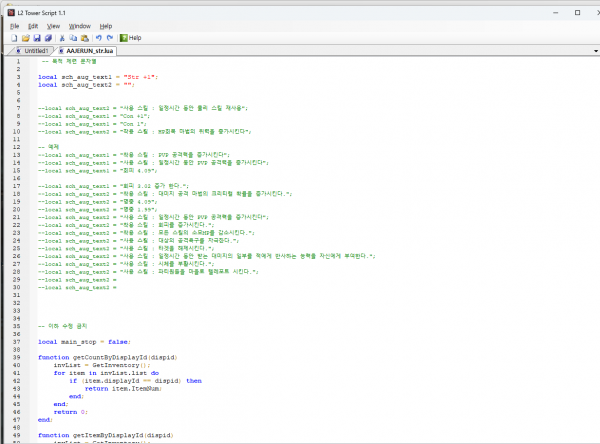Save the current script via toolbar
The image size is (600, 444).
click(x=35, y=37)
